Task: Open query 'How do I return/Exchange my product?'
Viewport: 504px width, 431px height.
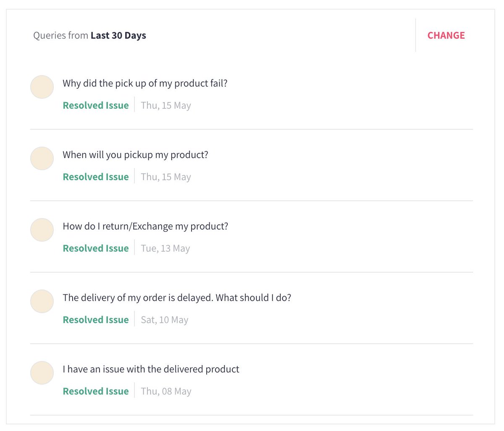Action: coord(145,226)
